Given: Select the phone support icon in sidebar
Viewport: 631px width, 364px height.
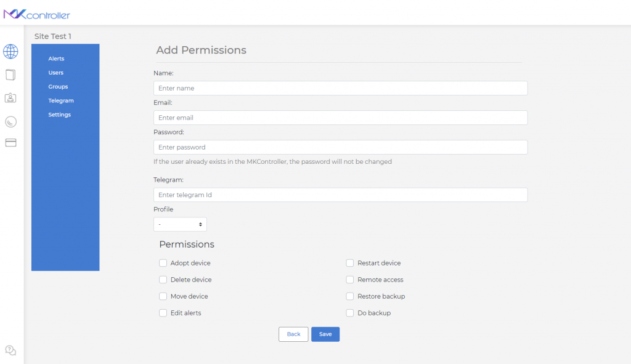Looking at the screenshot, I should click(x=10, y=121).
